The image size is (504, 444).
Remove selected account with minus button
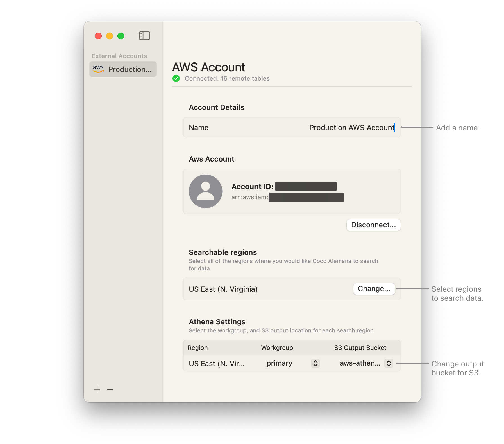coord(110,389)
